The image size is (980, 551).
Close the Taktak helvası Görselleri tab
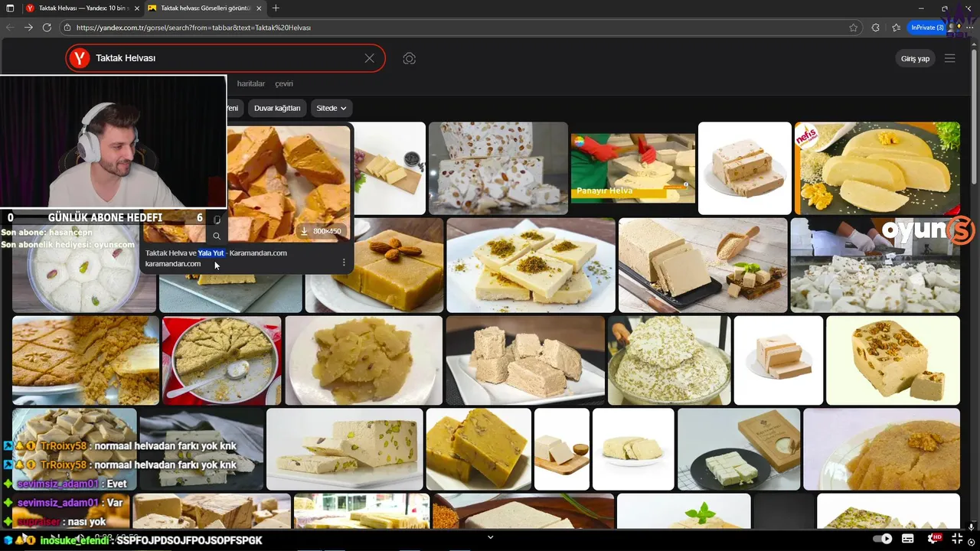[259, 8]
